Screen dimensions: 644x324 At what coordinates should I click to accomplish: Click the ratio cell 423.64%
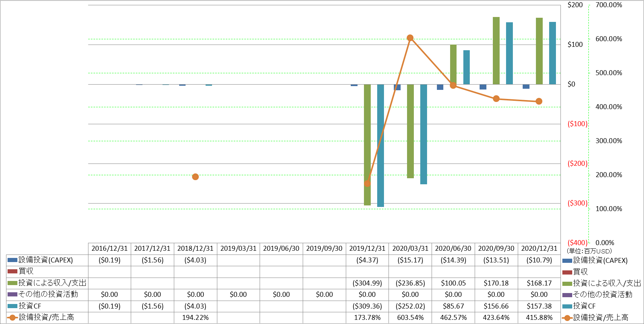496,318
